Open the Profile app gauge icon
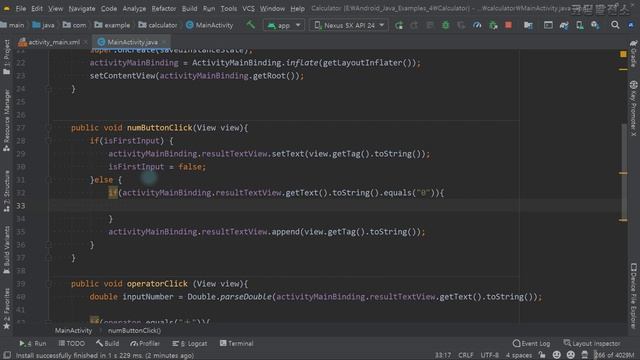 pyautogui.click(x=477, y=25)
